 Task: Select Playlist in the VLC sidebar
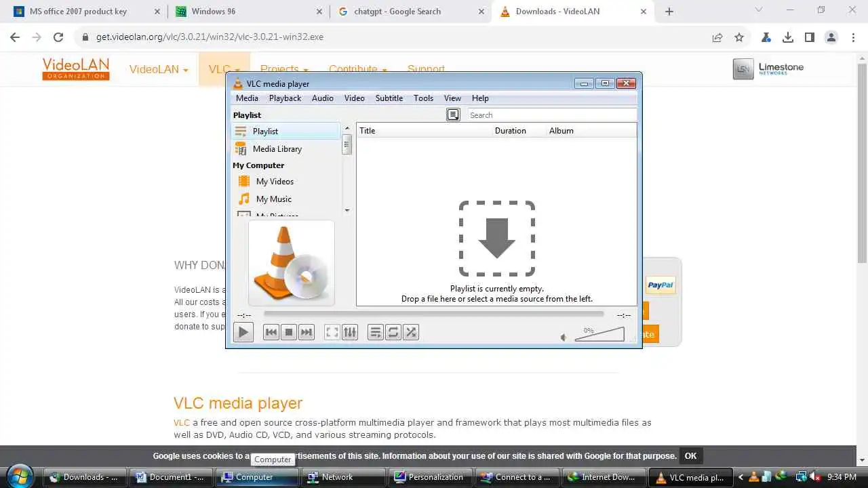point(286,131)
